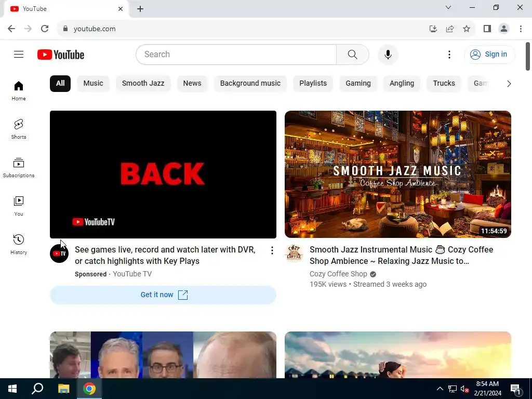Select the Background music filter chip
The width and height of the screenshot is (532, 399).
pos(250,84)
